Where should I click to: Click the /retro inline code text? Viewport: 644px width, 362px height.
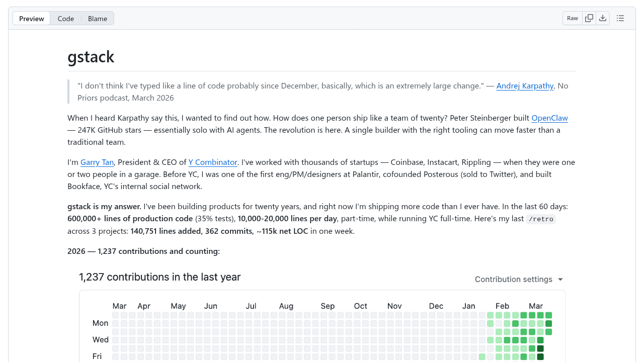point(540,219)
